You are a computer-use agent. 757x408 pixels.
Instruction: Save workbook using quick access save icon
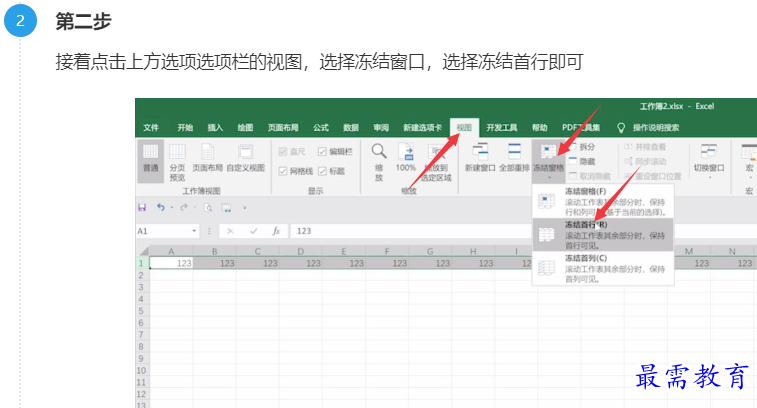[142, 208]
